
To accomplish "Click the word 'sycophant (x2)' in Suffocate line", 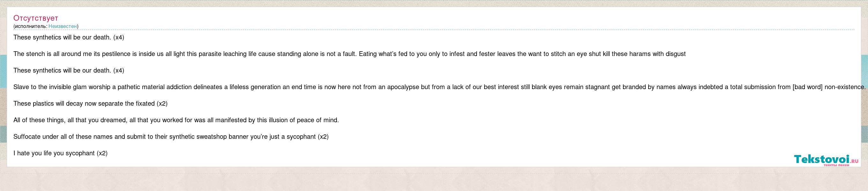I will click(x=308, y=137).
